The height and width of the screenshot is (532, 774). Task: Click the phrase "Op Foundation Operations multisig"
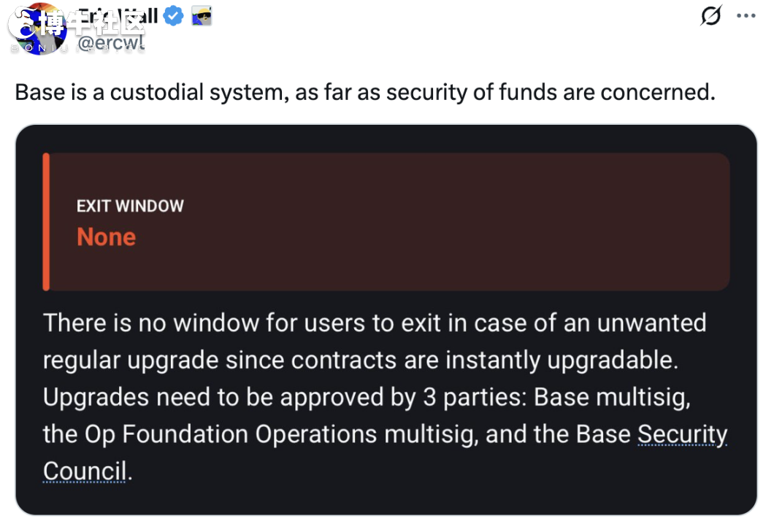click(x=280, y=434)
